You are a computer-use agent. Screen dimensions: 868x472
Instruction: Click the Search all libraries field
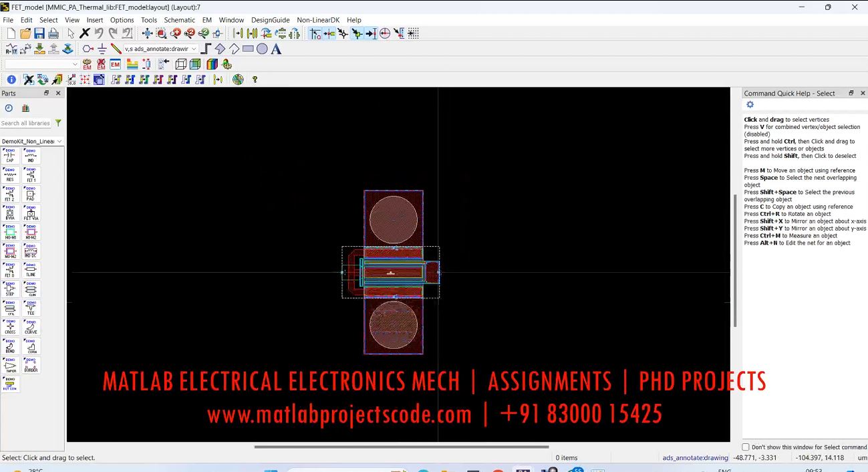(x=26, y=123)
